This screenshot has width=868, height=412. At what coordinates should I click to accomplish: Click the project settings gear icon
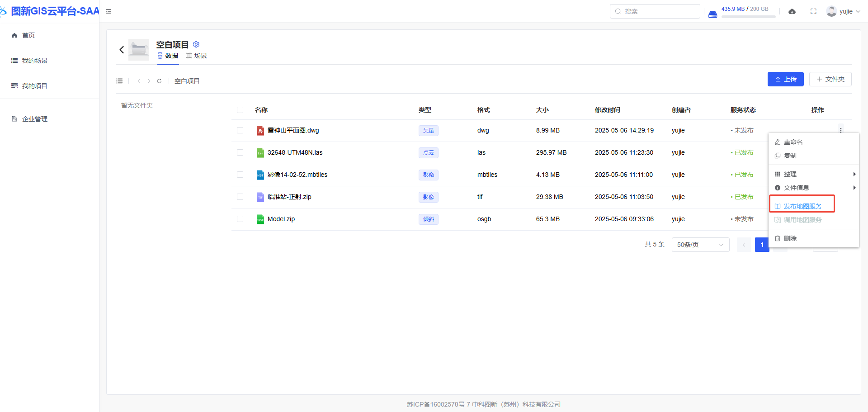point(196,44)
